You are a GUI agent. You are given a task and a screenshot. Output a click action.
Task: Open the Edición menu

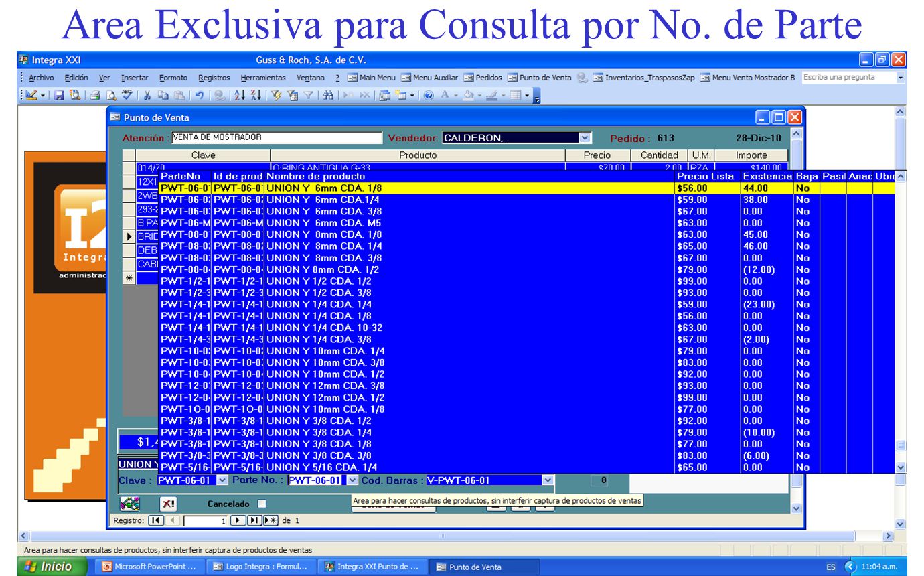click(x=76, y=78)
